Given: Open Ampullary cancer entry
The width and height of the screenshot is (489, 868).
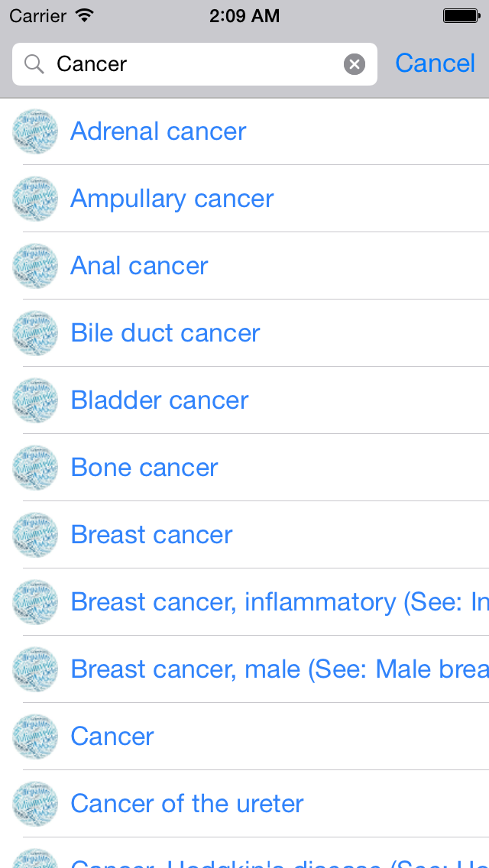Looking at the screenshot, I should point(172,199).
